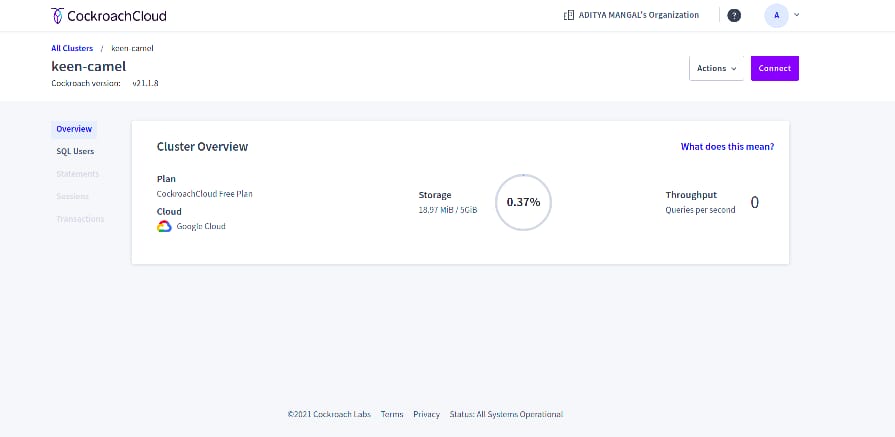The width and height of the screenshot is (895, 437).
Task: Click the Google Cloud logo icon
Action: [164, 226]
